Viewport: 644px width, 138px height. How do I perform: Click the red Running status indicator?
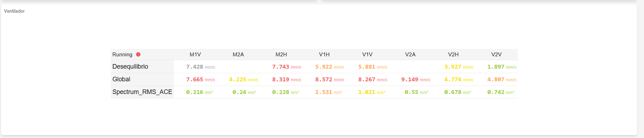point(138,54)
